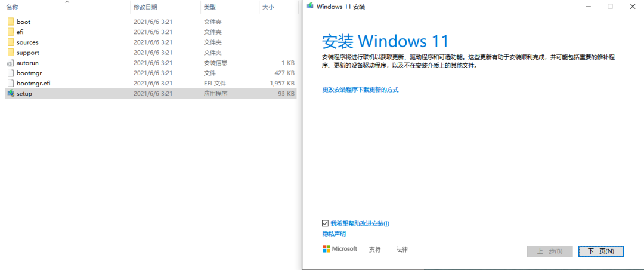The width and height of the screenshot is (644, 270).
Task: Sort by 修改日期 column header
Action: tap(145, 7)
